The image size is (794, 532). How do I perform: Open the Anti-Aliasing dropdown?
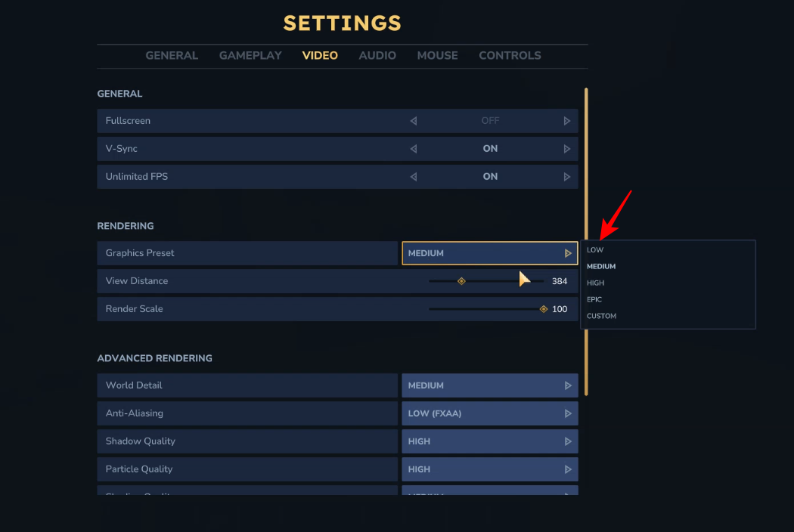(x=489, y=413)
